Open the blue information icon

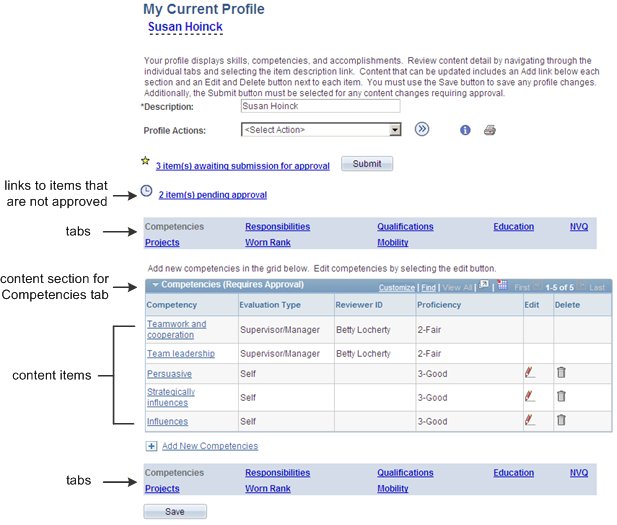(465, 130)
